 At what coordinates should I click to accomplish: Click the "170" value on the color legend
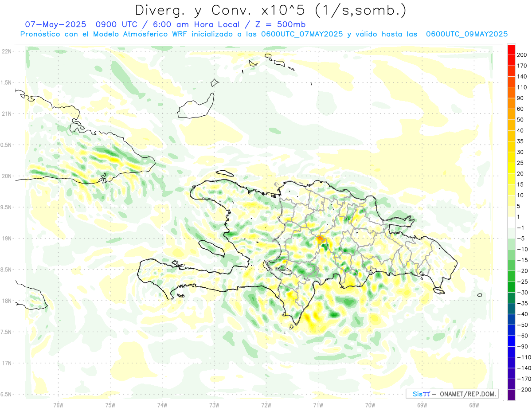click(x=522, y=66)
